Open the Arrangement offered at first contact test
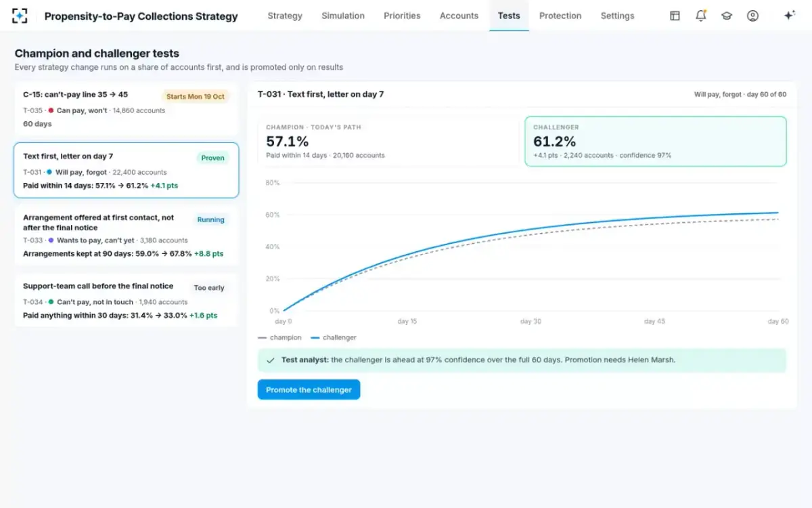 click(126, 236)
